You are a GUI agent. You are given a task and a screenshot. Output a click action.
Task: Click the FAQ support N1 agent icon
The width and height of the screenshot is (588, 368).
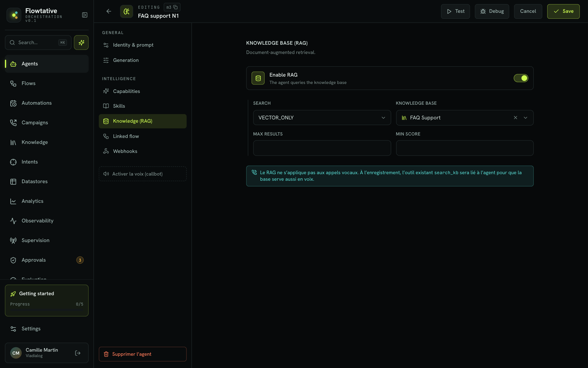point(127,11)
